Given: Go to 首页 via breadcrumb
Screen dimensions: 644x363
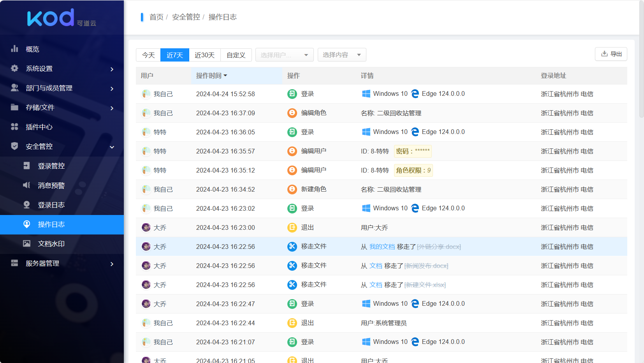Looking at the screenshot, I should [156, 17].
